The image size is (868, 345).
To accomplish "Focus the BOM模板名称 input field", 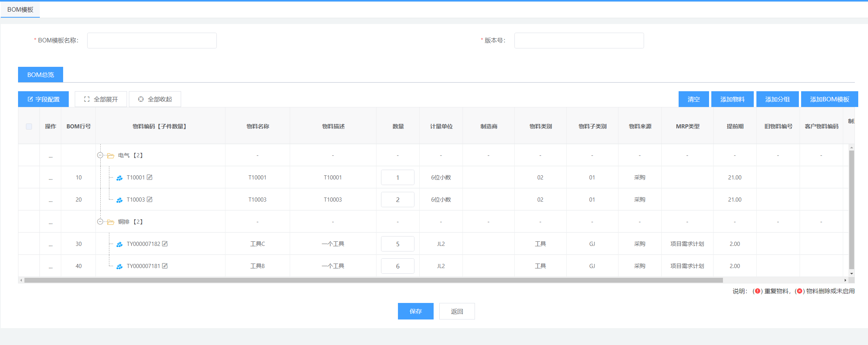I will pyautogui.click(x=152, y=41).
